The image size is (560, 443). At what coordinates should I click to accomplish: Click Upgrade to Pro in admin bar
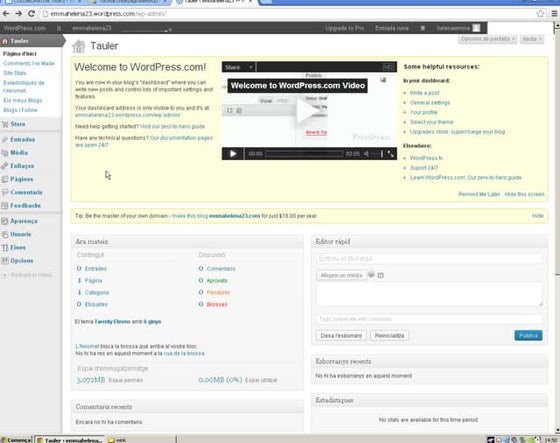coord(344,28)
